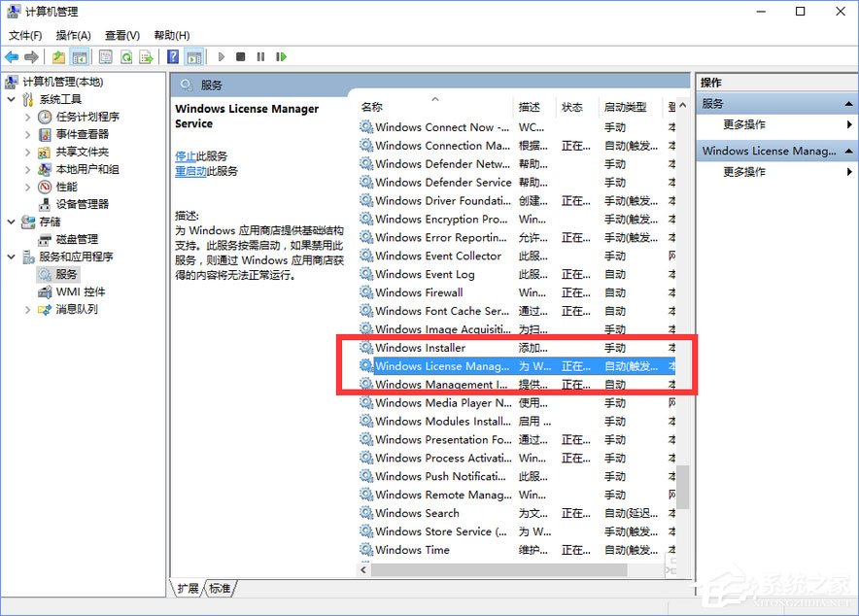
Task: Click the Pause service toolbar icon
Action: (260, 56)
